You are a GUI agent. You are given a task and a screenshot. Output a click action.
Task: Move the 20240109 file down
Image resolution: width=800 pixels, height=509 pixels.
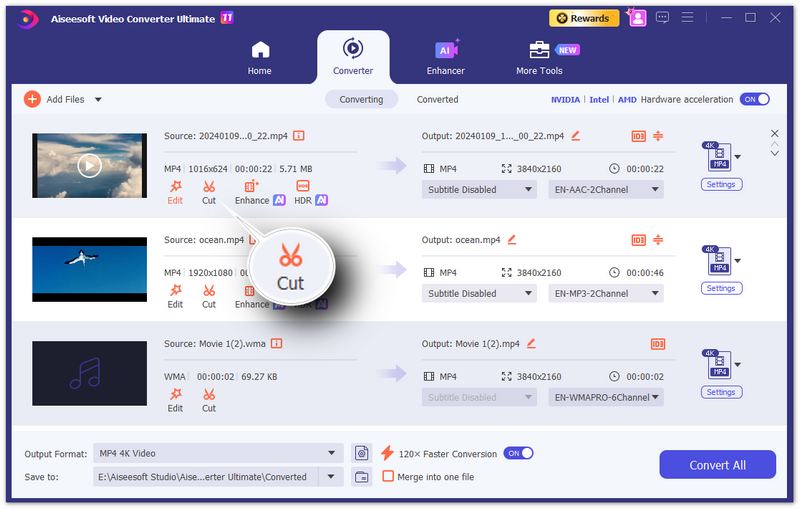pyautogui.click(x=774, y=154)
